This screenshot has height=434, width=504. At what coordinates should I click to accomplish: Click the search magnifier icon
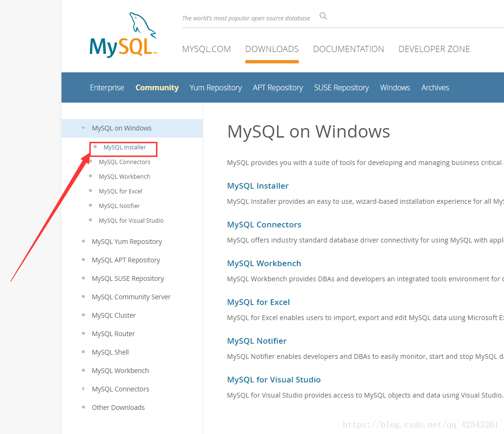point(323,16)
